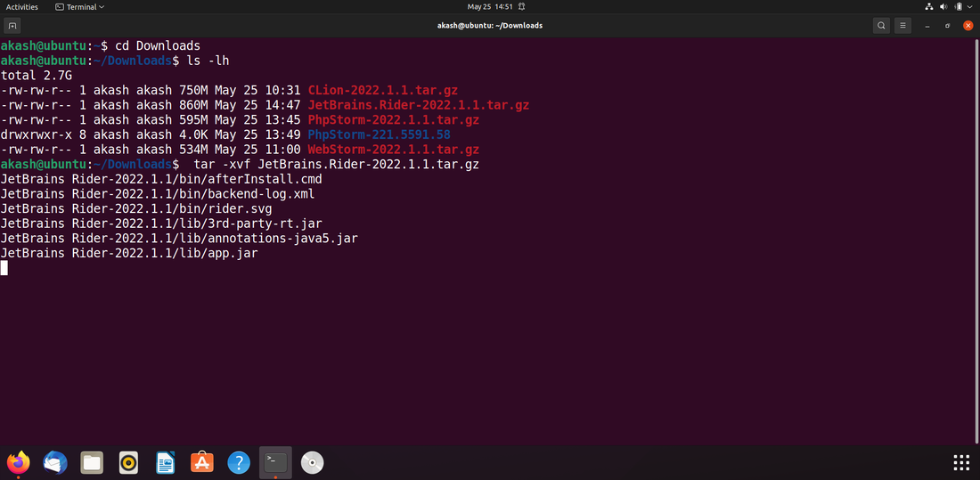
Task: Click the terminal cursor block
Action: (x=4, y=268)
